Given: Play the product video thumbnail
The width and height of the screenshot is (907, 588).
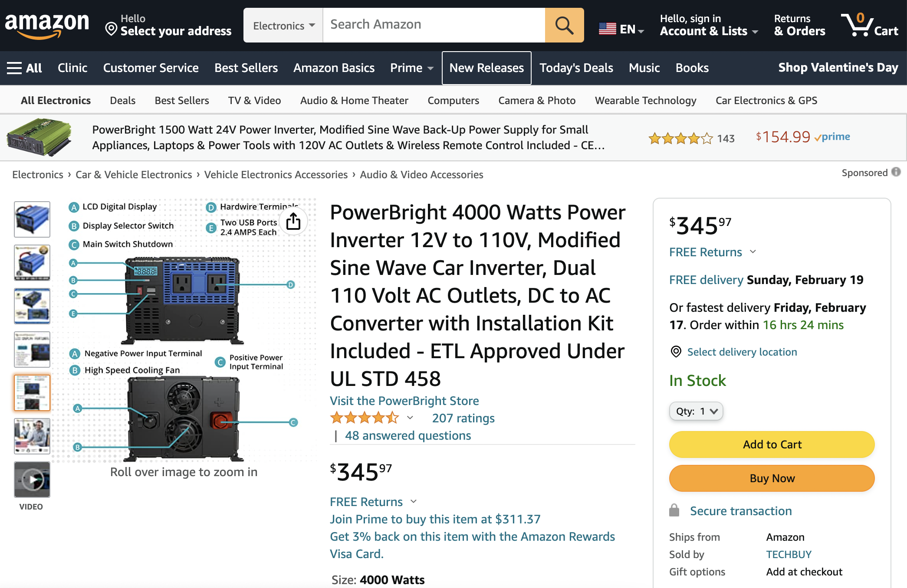Looking at the screenshot, I should [x=32, y=480].
